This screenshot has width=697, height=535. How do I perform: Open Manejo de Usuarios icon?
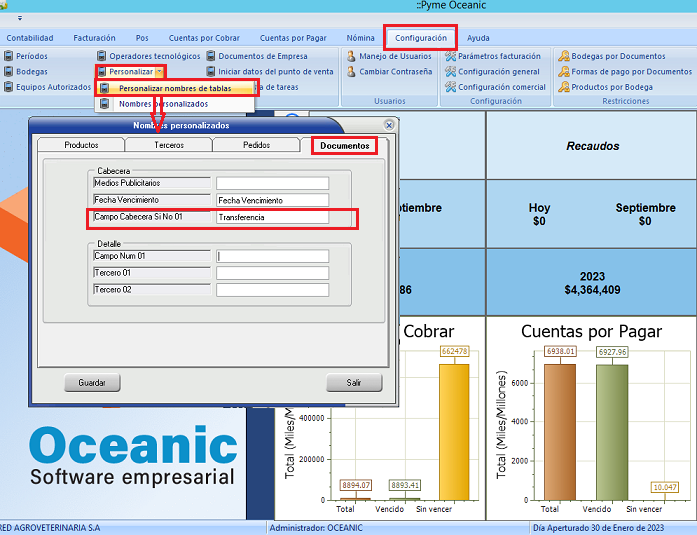(351, 56)
